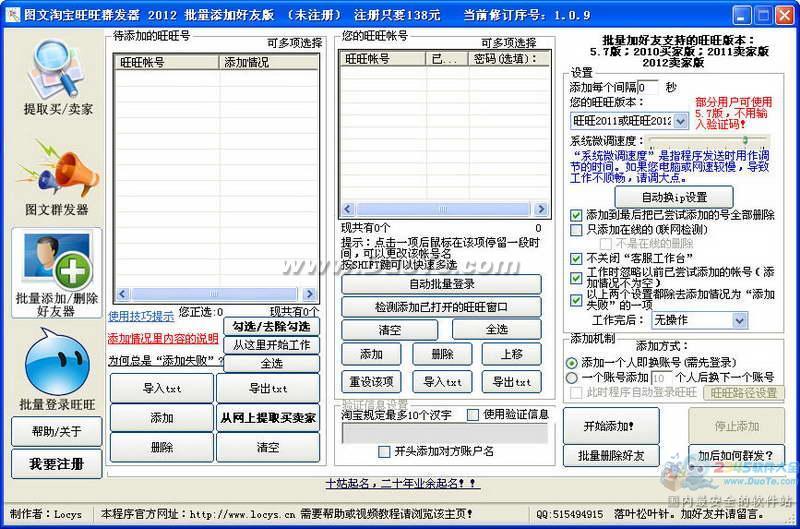Image resolution: width=800 pixels, height=529 pixels.
Task: Click 勾选/去除勾选 button
Action: (x=271, y=326)
